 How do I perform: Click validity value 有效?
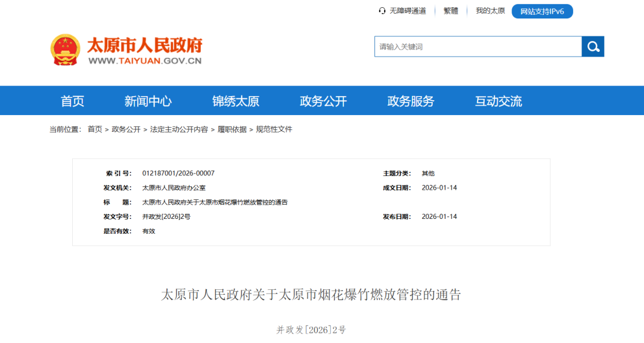pos(148,231)
